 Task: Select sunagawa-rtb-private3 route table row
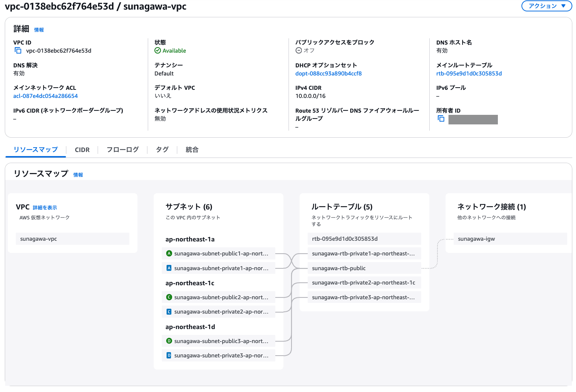tap(364, 297)
